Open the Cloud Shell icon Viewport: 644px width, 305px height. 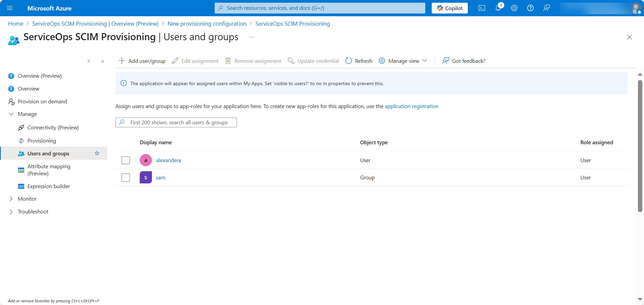click(482, 8)
